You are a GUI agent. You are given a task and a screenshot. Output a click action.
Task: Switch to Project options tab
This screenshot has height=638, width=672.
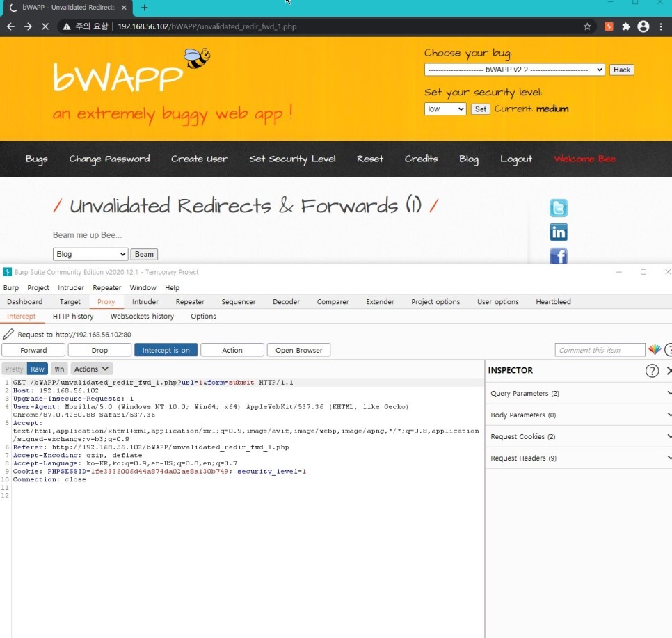[435, 301]
